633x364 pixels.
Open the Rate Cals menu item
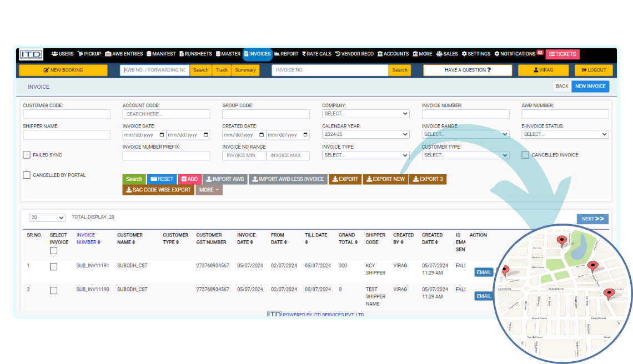pos(316,54)
